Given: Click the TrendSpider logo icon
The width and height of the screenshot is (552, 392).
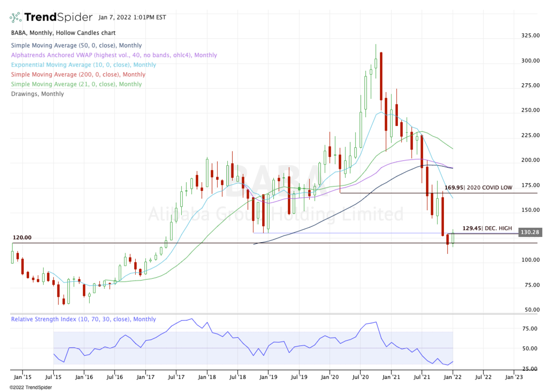Looking at the screenshot, I should [15, 17].
